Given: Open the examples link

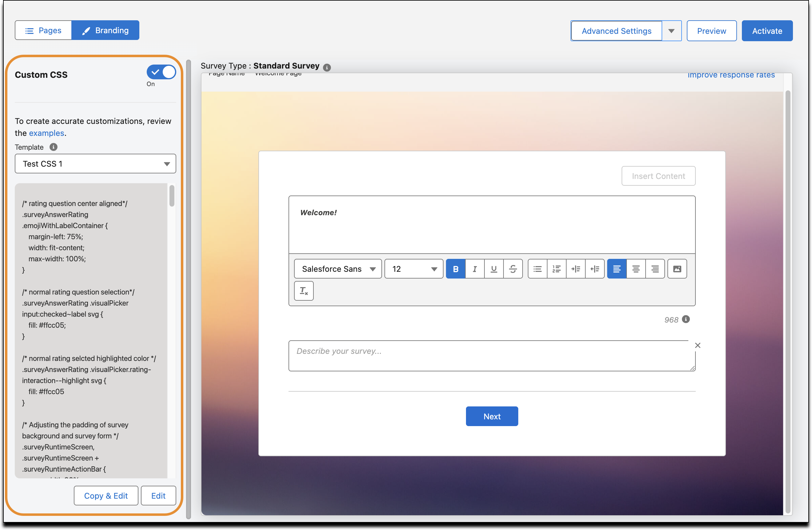Looking at the screenshot, I should coord(46,133).
